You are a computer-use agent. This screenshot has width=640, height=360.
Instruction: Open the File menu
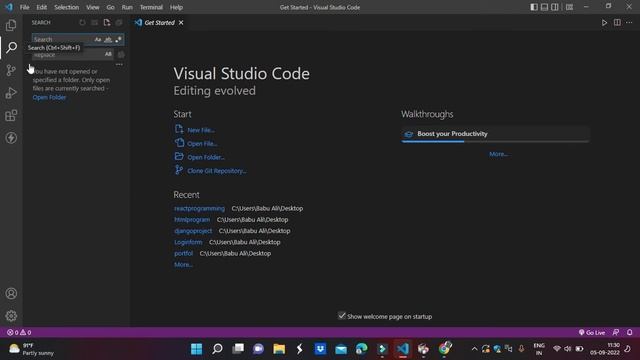click(x=24, y=7)
